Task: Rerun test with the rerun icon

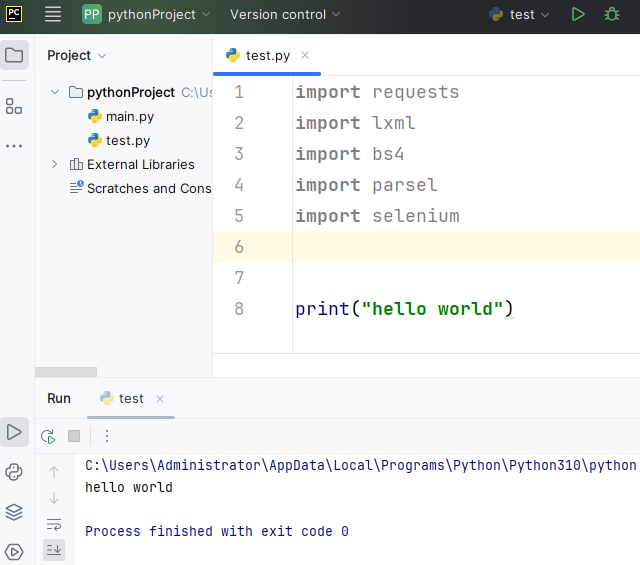Action: coord(48,436)
